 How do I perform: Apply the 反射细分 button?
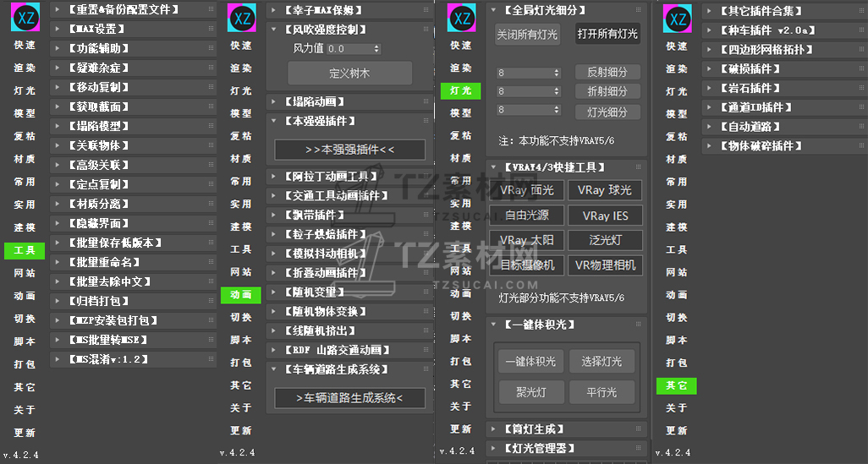tap(607, 72)
